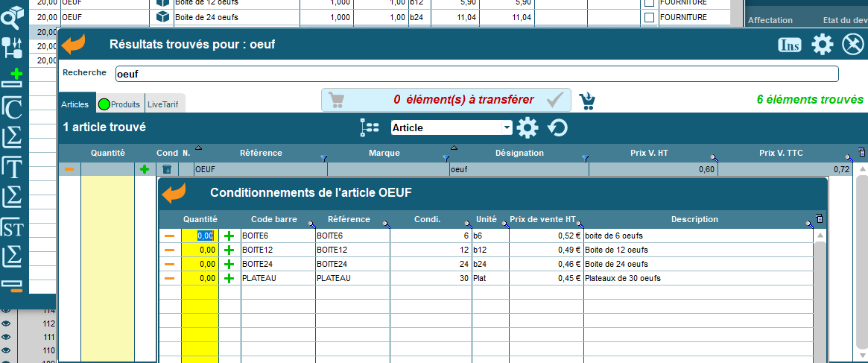This screenshot has height=363, width=868.
Task: Click orange minus for PLATEAU row
Action: tap(170, 278)
